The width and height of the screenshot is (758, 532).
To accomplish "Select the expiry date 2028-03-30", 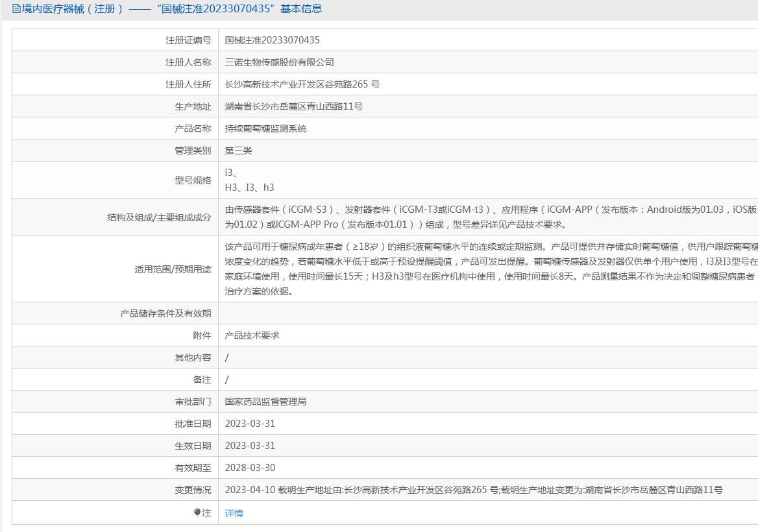I will click(250, 468).
